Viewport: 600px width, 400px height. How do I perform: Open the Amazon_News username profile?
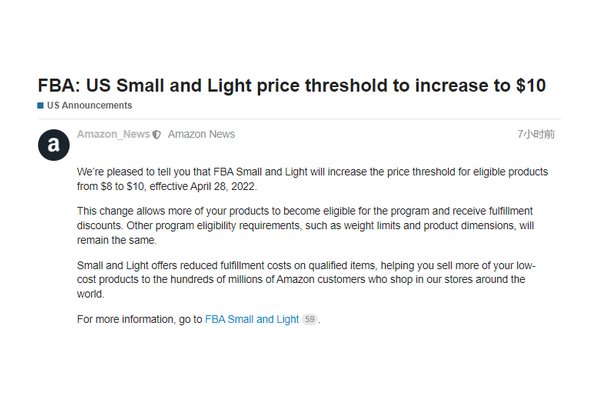pyautogui.click(x=113, y=134)
